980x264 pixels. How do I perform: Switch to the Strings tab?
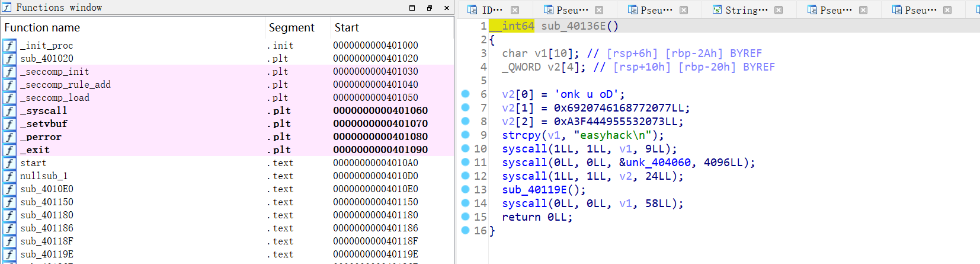(746, 10)
